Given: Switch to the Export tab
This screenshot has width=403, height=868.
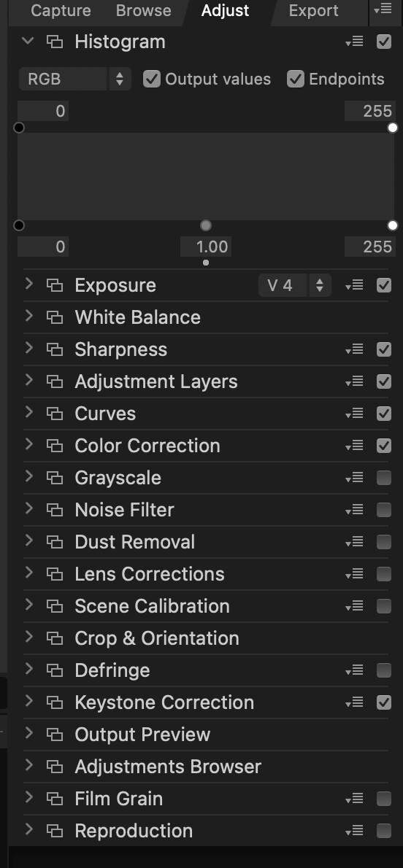Looking at the screenshot, I should click(x=313, y=10).
